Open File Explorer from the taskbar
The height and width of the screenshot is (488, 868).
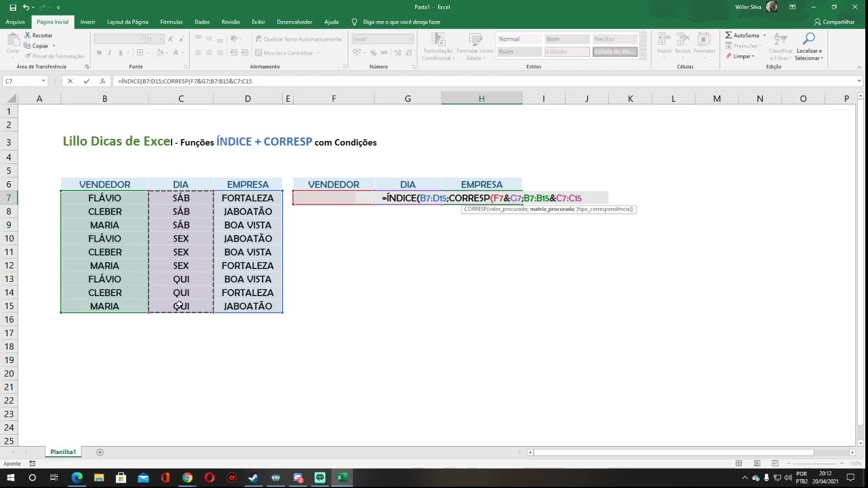pyautogui.click(x=99, y=478)
